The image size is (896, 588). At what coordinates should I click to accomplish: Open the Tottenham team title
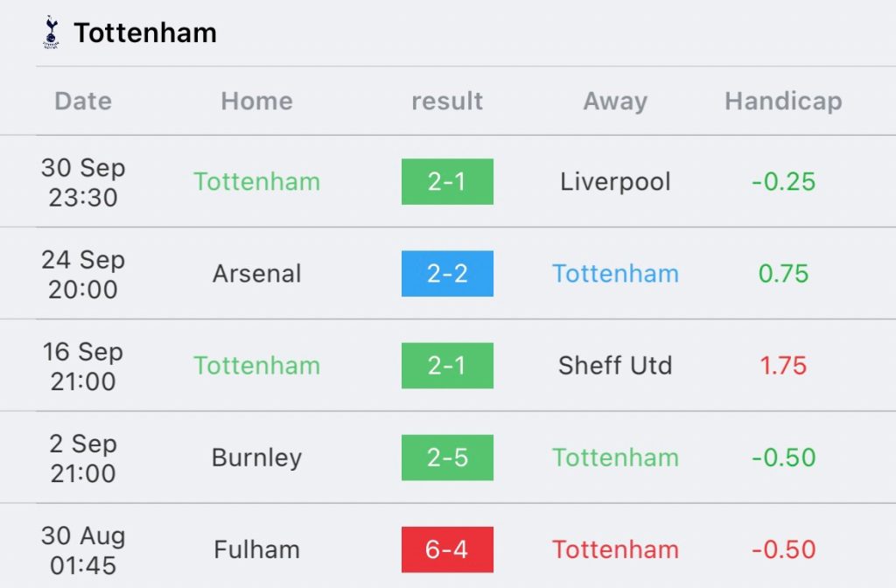(145, 32)
